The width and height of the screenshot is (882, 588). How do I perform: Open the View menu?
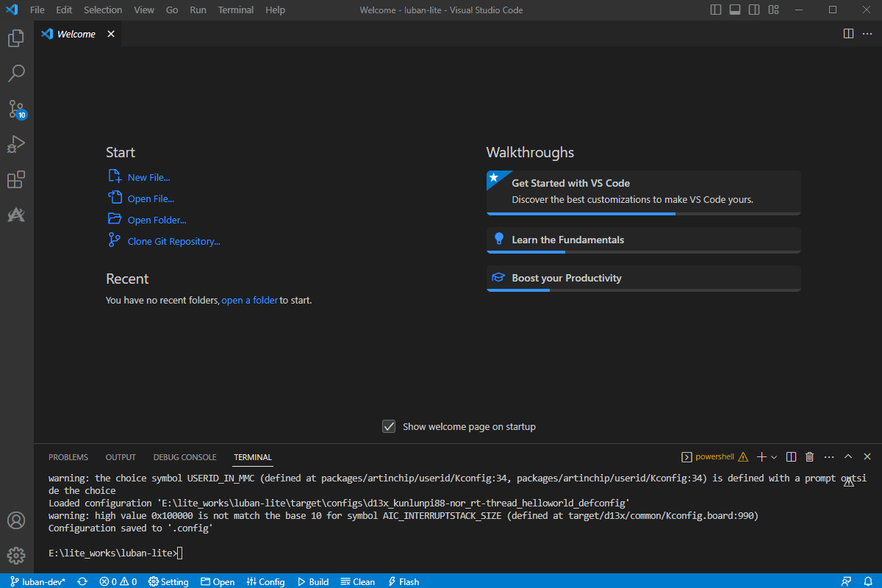tap(144, 10)
